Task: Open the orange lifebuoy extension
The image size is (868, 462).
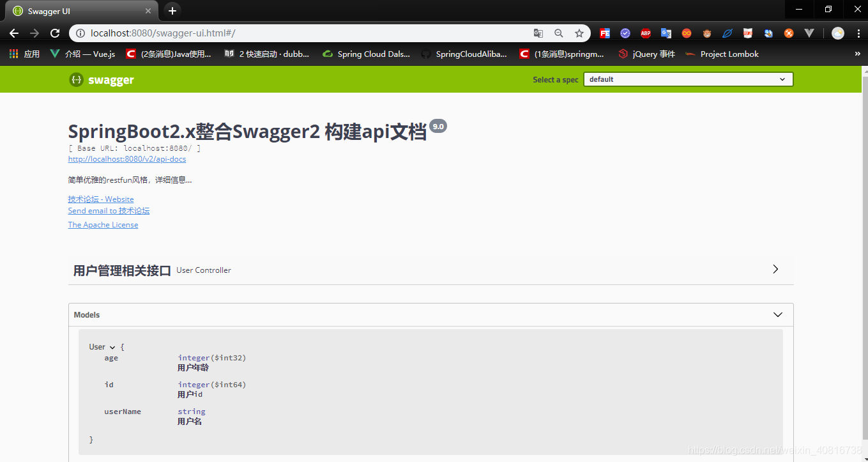Action: click(789, 33)
